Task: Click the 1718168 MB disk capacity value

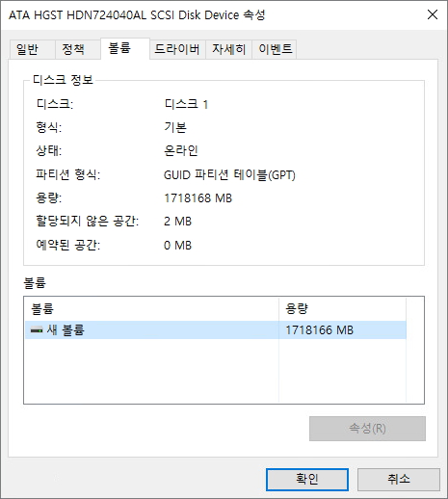Action: (x=198, y=198)
